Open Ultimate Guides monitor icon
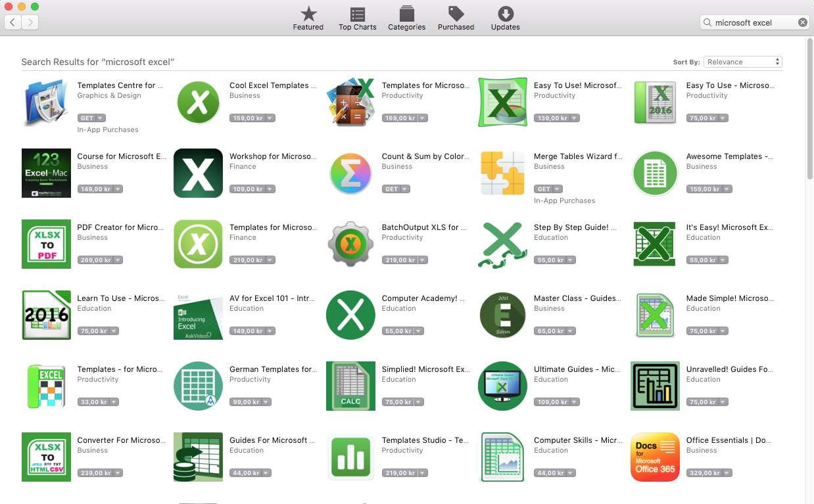The image size is (814, 504). (x=502, y=386)
